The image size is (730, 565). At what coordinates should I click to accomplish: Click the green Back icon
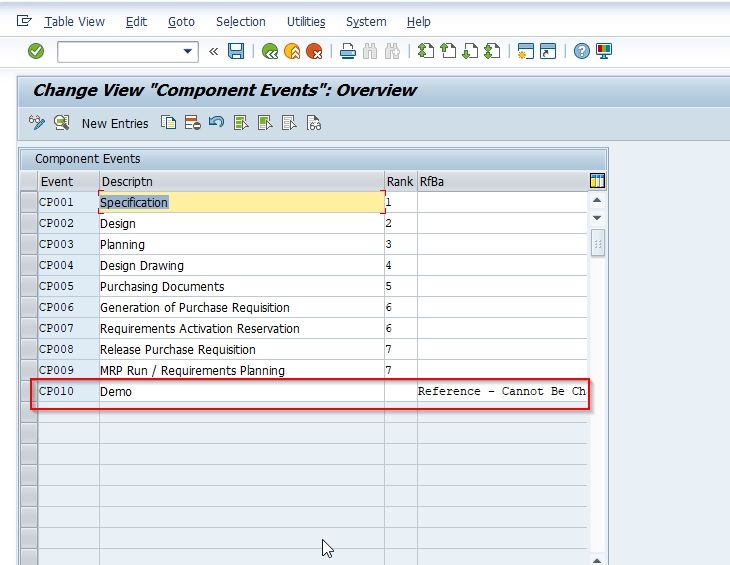(270, 51)
